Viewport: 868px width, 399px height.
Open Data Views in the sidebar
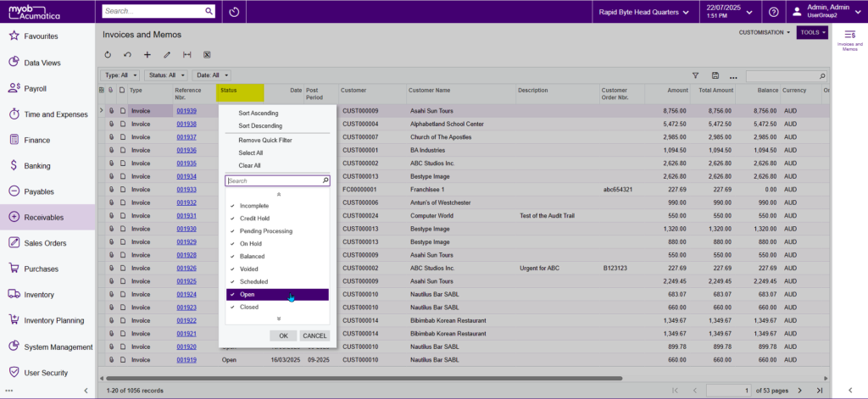click(42, 63)
